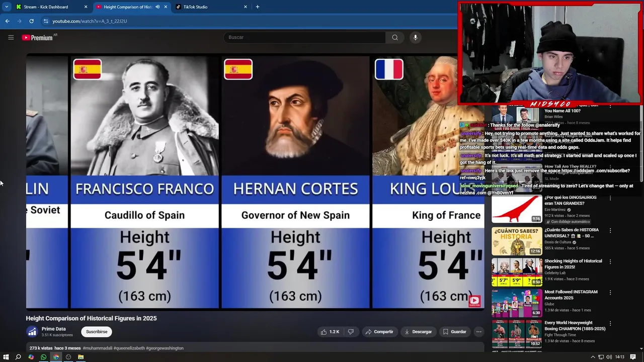This screenshot has height=362, width=644.
Task: Click the browser forward arrow
Action: point(19,21)
